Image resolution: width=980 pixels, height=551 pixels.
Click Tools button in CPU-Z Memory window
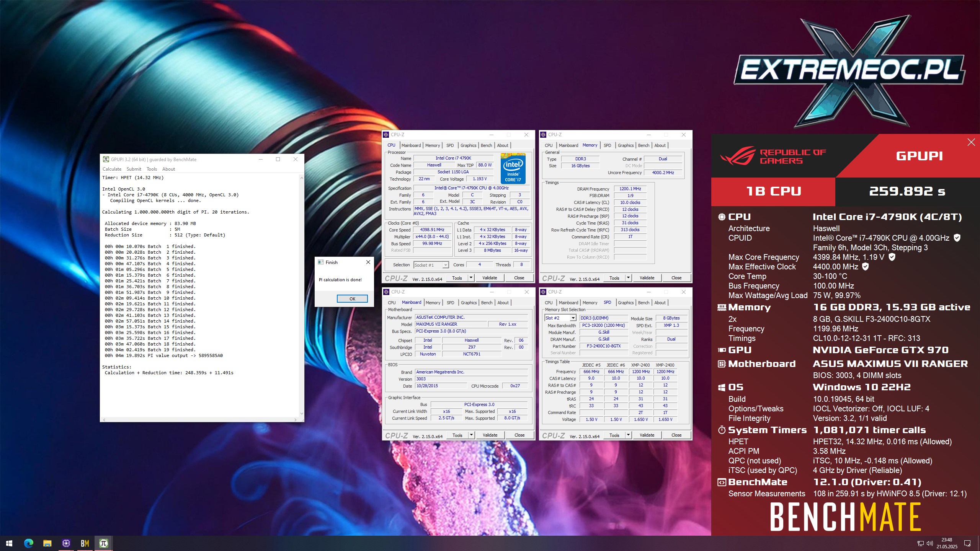pyautogui.click(x=614, y=278)
